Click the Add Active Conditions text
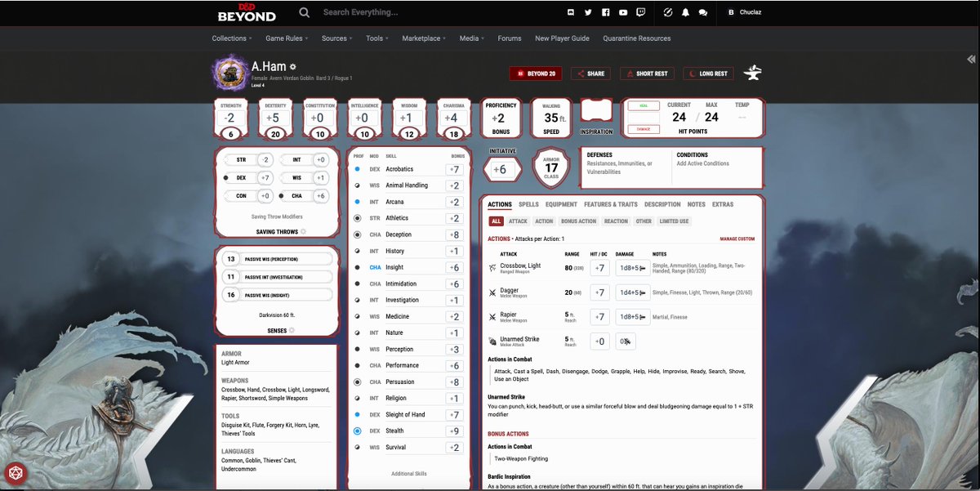This screenshot has height=491, width=980. [702, 163]
